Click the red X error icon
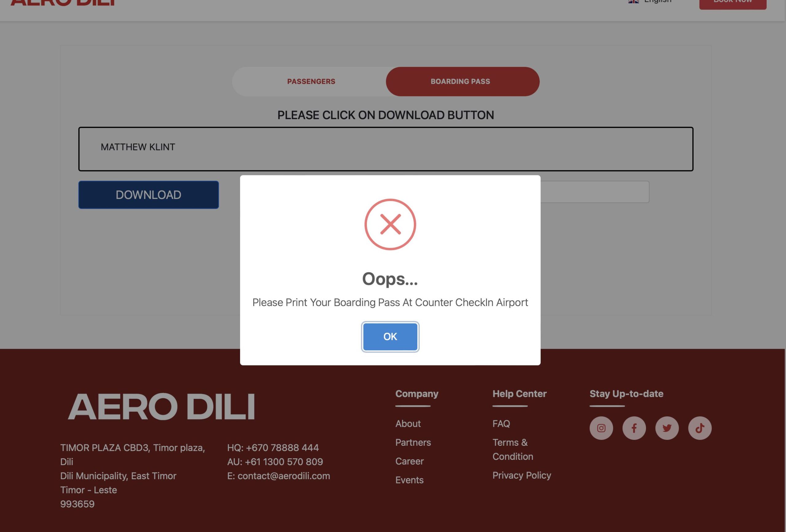 pyautogui.click(x=390, y=224)
